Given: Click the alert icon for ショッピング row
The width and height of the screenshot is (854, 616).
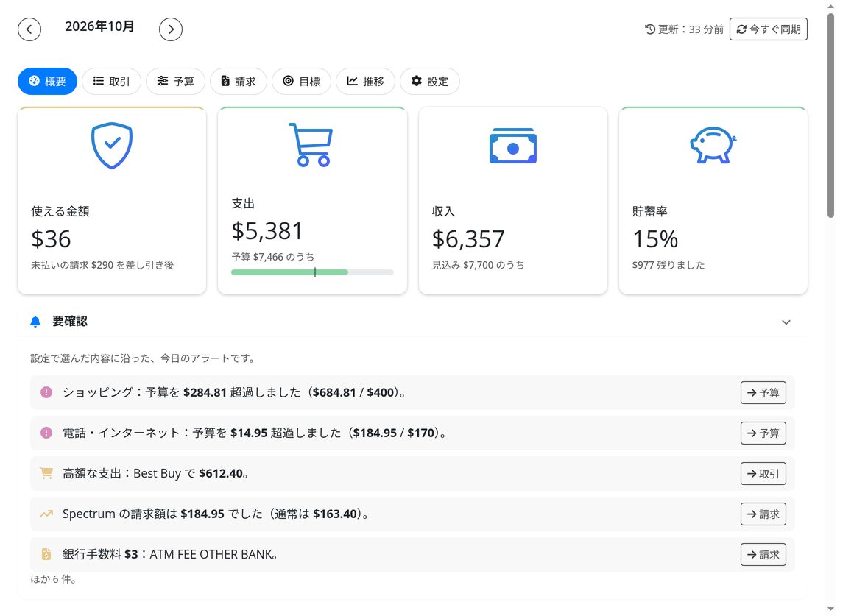Looking at the screenshot, I should pos(46,392).
